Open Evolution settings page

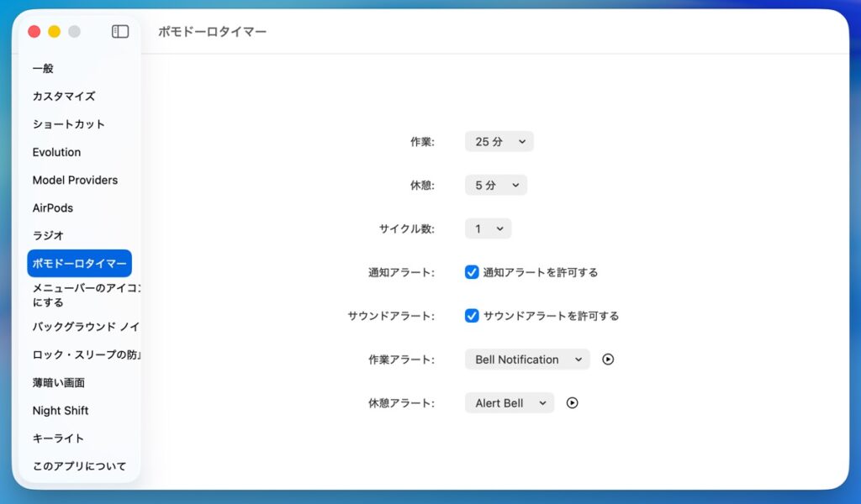[x=56, y=152]
